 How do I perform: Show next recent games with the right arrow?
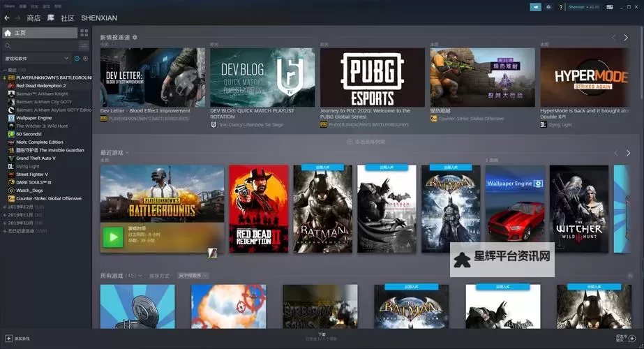tap(628, 153)
